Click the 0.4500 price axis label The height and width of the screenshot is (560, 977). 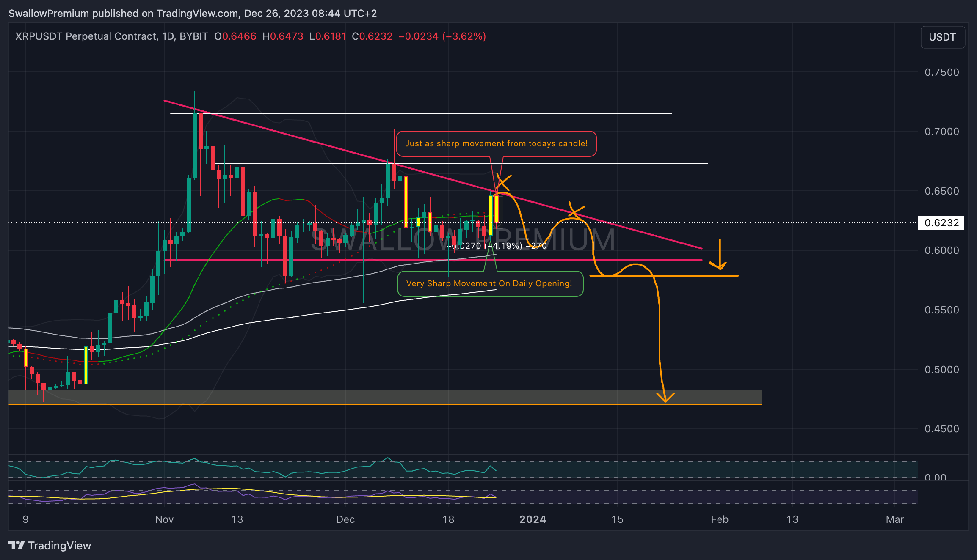[x=941, y=429]
